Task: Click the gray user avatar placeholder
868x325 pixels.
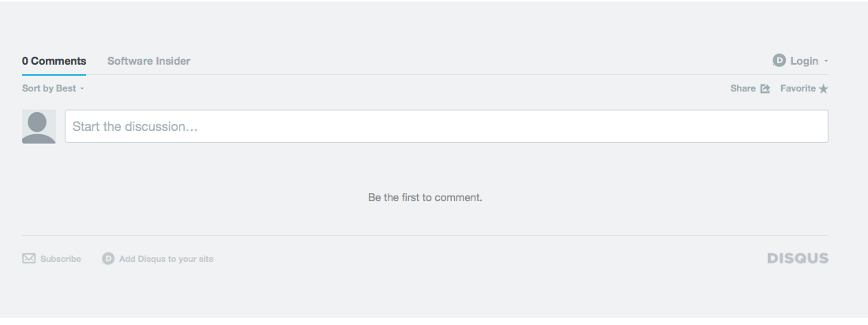Action: coord(39,126)
